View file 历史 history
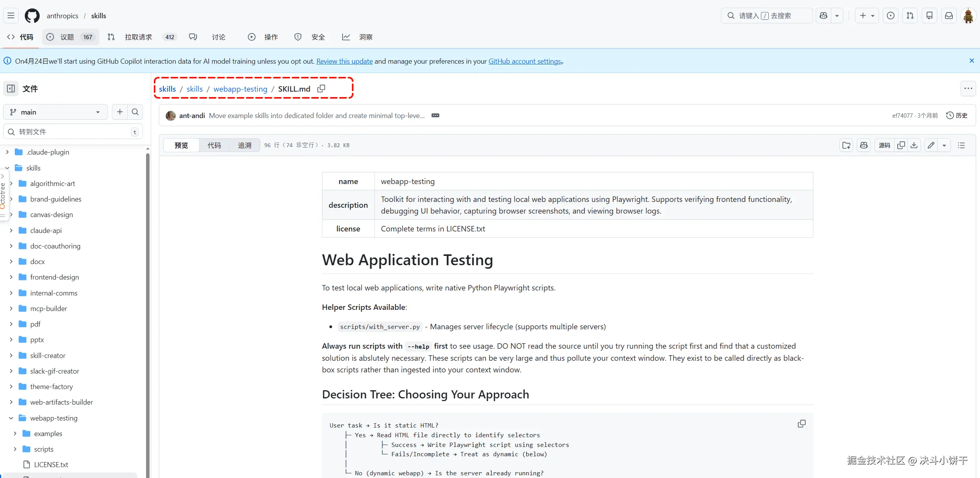Viewport: 980px width, 478px height. pyautogui.click(x=957, y=115)
